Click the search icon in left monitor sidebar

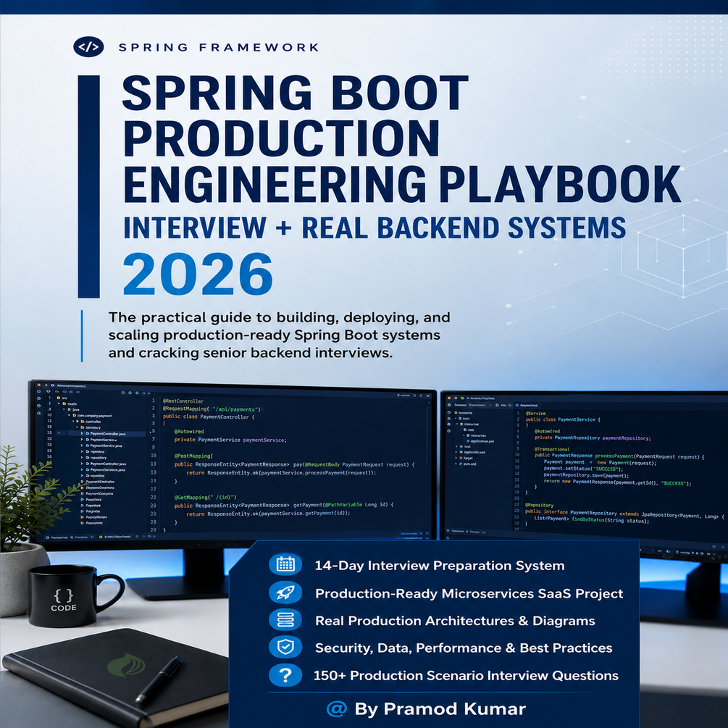pos(39,413)
